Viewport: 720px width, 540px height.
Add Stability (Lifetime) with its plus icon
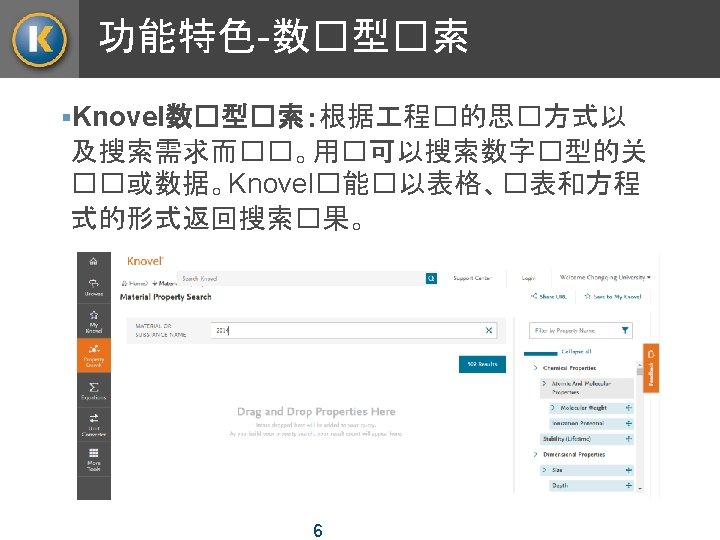pyautogui.click(x=629, y=439)
